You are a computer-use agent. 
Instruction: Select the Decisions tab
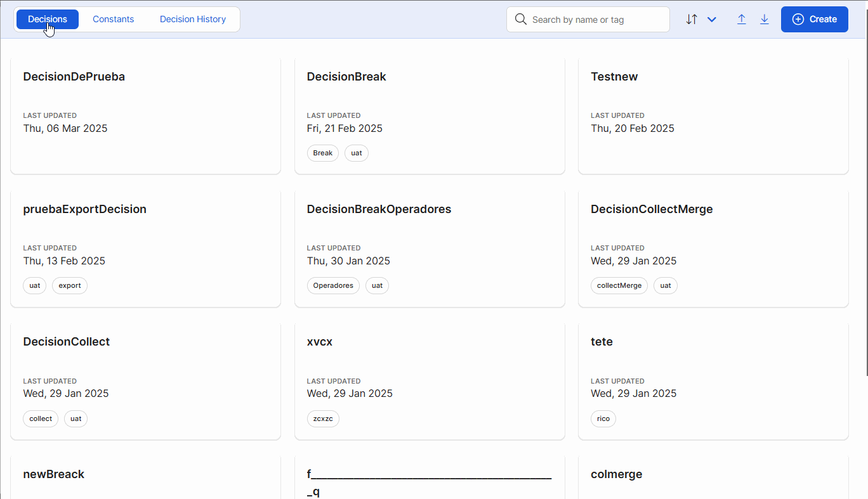[48, 20]
